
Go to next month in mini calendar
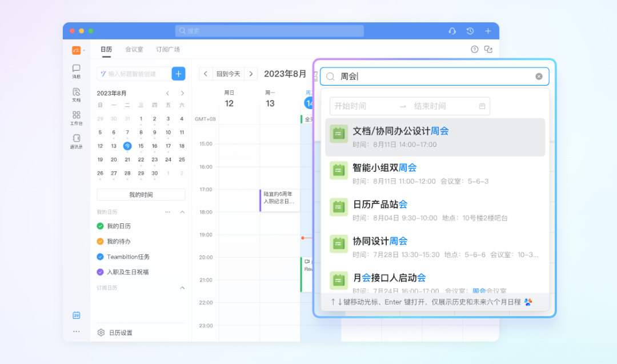coord(182,93)
